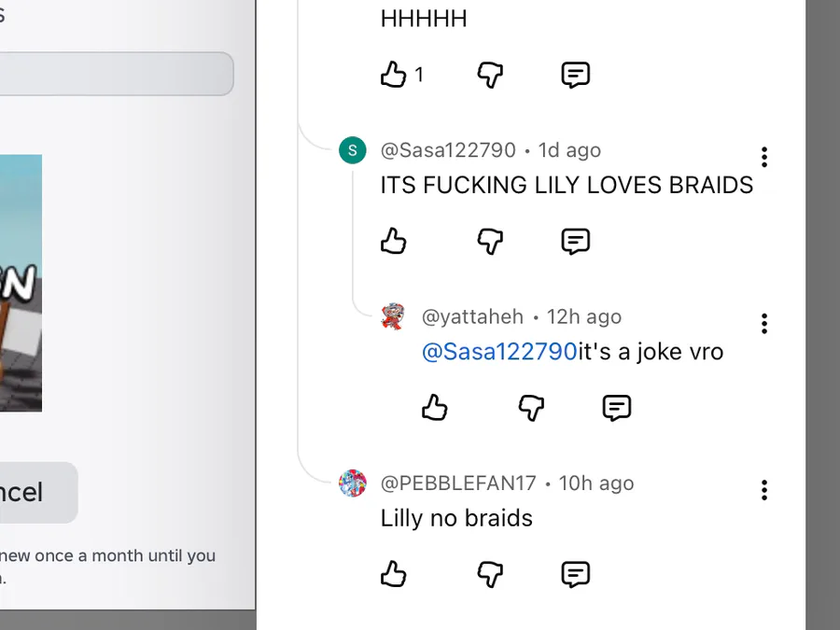The image size is (840, 630).
Task: Click yattaheh's profile avatar
Action: [x=393, y=317]
